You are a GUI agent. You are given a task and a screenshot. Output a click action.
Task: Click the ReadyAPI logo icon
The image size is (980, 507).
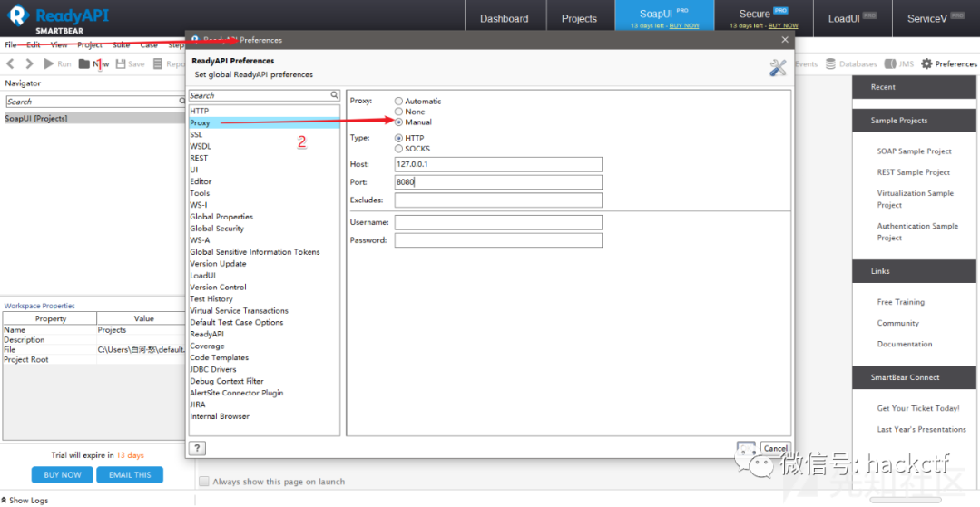17,17
